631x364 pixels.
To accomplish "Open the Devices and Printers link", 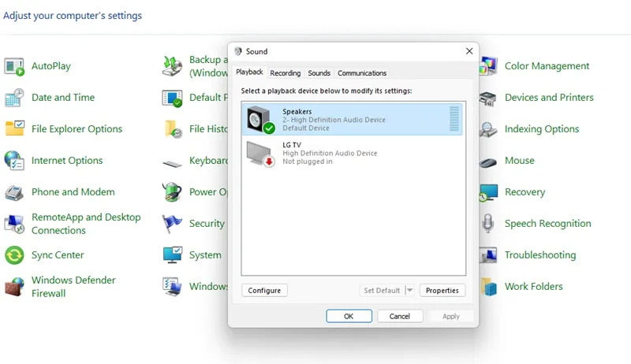I will tap(549, 97).
